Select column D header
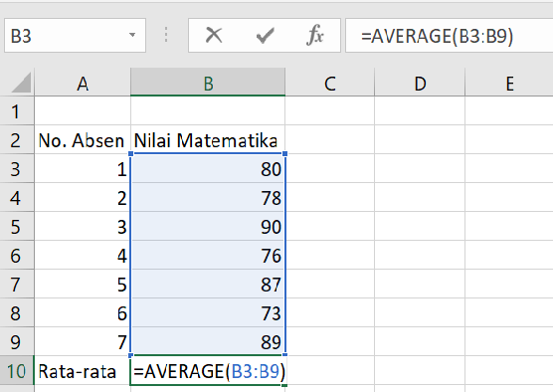The width and height of the screenshot is (553, 392). click(x=420, y=83)
